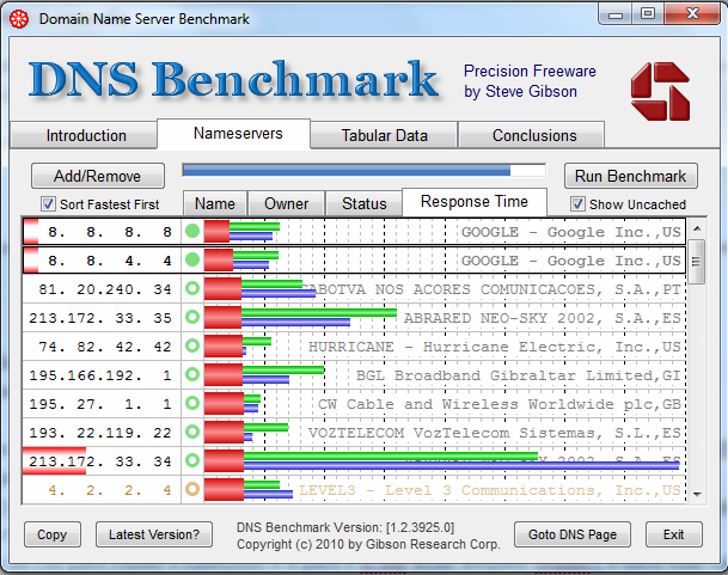The image size is (728, 575).
Task: Click LEVEL3 - Level 3 Communications text
Action: tap(490, 490)
